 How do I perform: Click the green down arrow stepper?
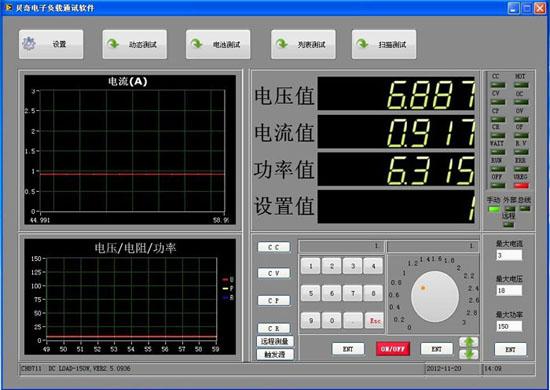pos(469,354)
